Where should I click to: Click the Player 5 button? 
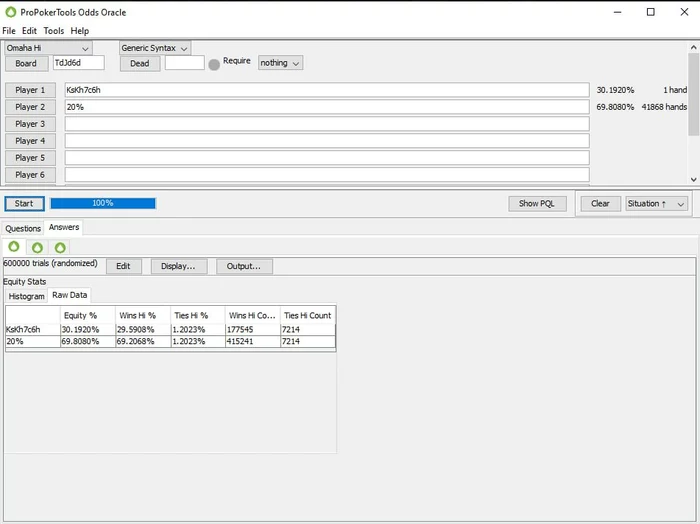click(30, 158)
